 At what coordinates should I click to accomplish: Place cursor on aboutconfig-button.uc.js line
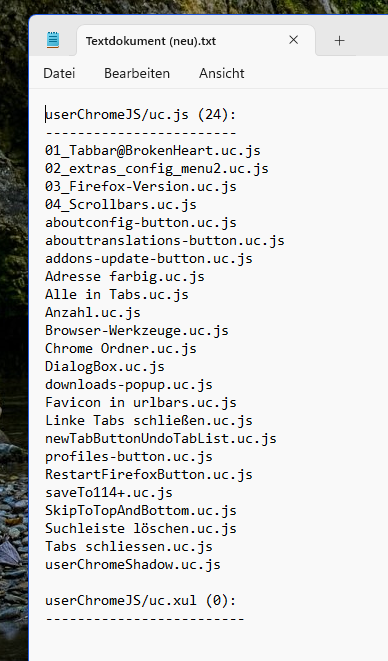pos(141,223)
